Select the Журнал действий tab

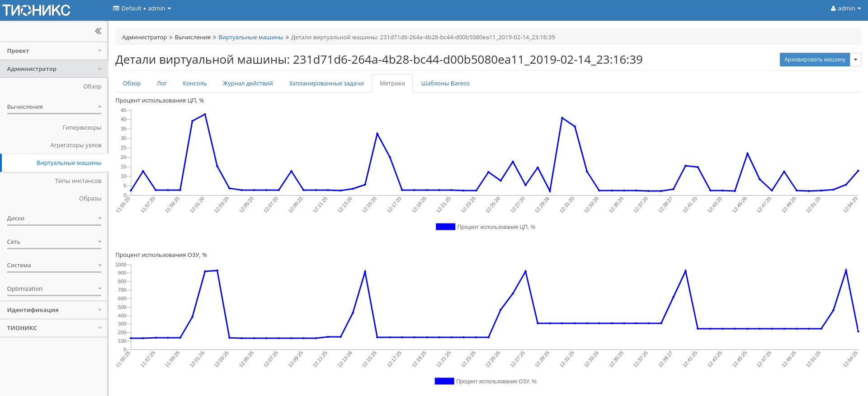[247, 84]
